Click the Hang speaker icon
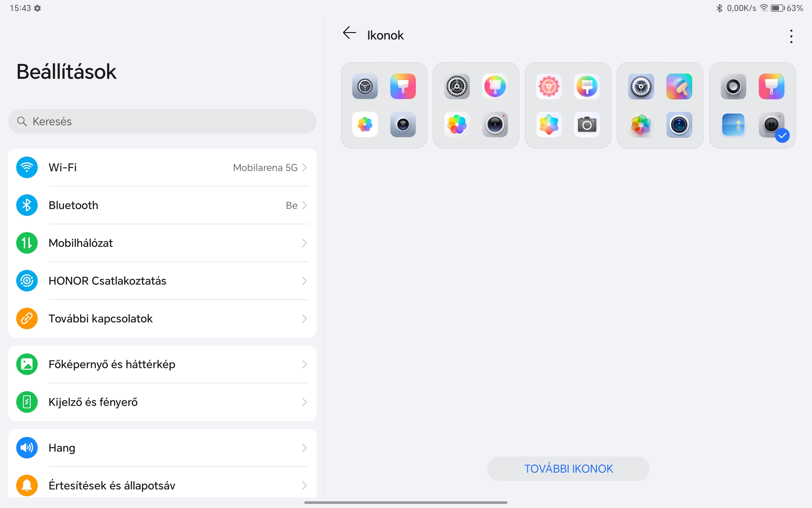This screenshot has width=812, height=508. pos(27,448)
